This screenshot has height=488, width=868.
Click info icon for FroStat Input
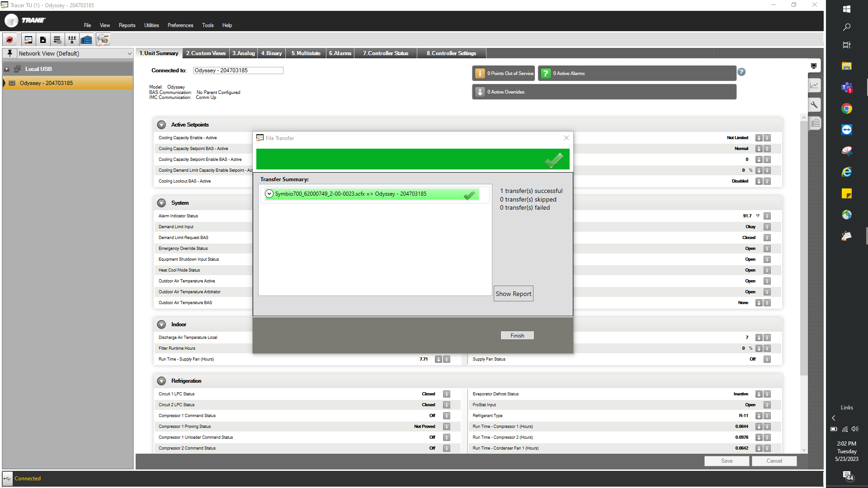coord(767,405)
